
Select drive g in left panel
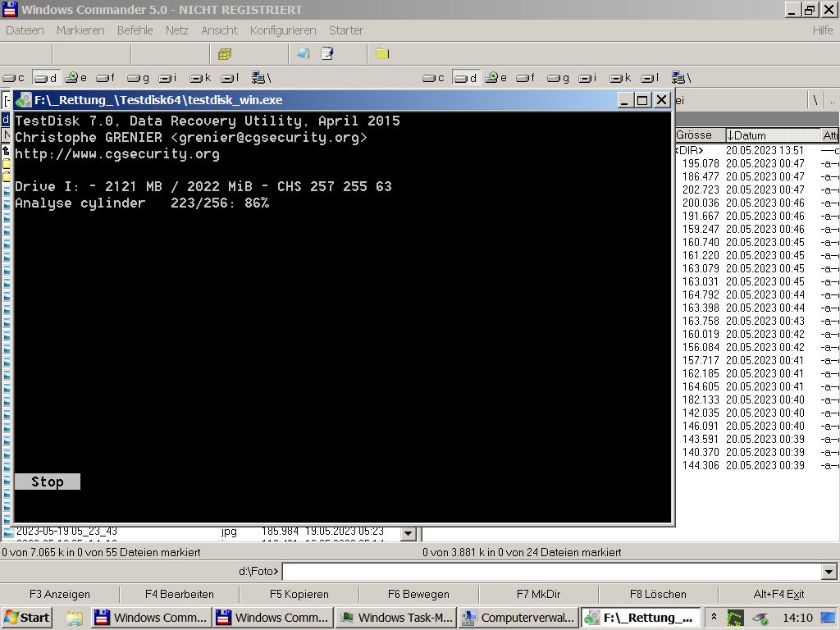tap(138, 78)
